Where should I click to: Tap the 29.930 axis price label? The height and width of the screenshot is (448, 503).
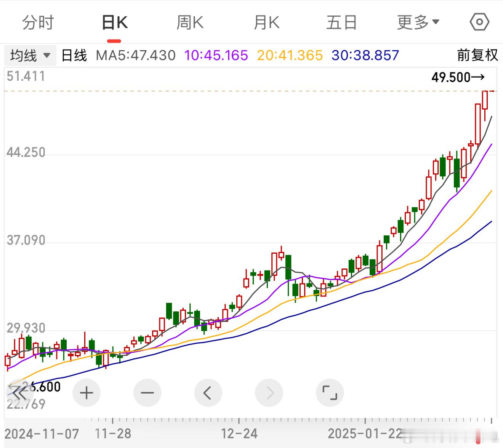[26, 328]
